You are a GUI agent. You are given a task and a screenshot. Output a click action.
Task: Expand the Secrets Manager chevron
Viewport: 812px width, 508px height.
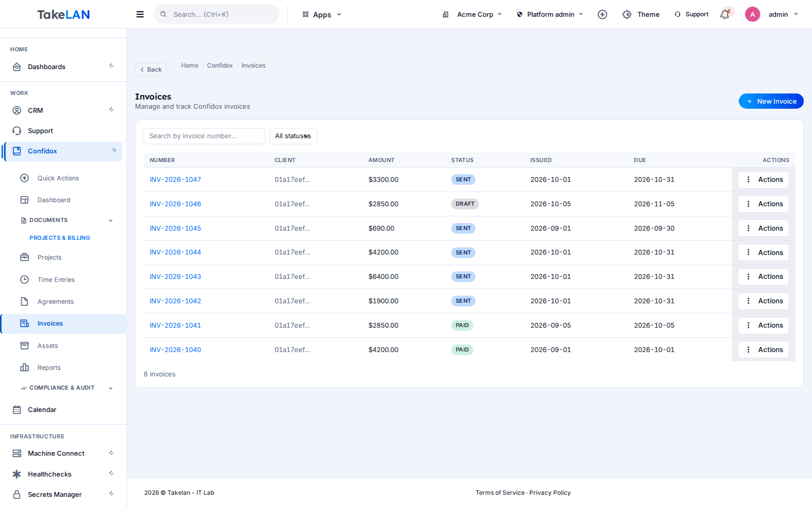(x=112, y=494)
